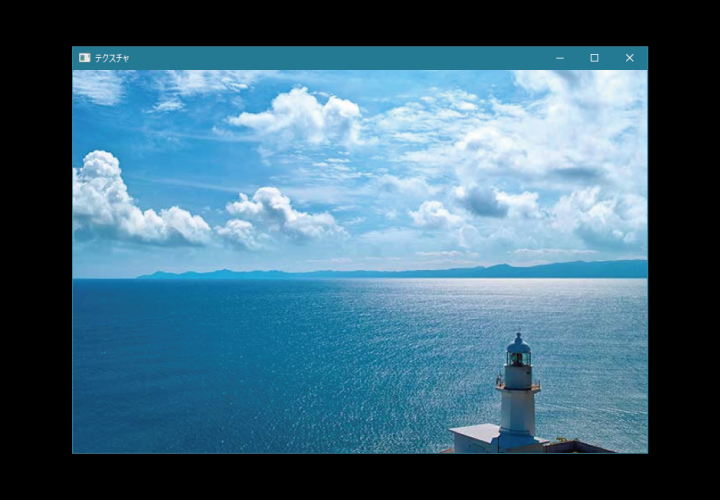The image size is (720, 500).
Task: Click empty middle of the title bar
Action: click(x=340, y=58)
